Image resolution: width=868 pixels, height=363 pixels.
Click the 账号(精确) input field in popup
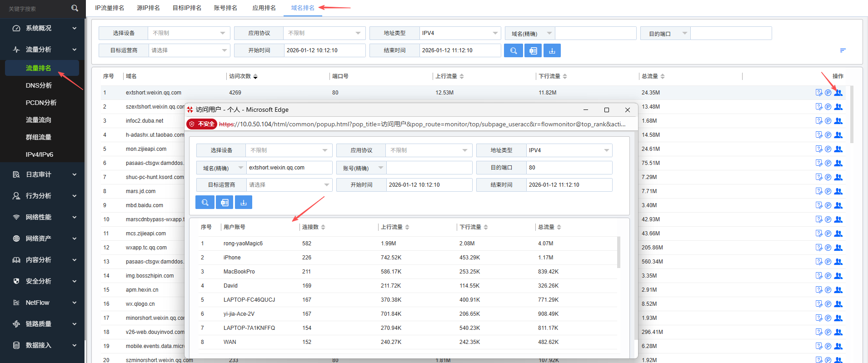[x=429, y=168]
